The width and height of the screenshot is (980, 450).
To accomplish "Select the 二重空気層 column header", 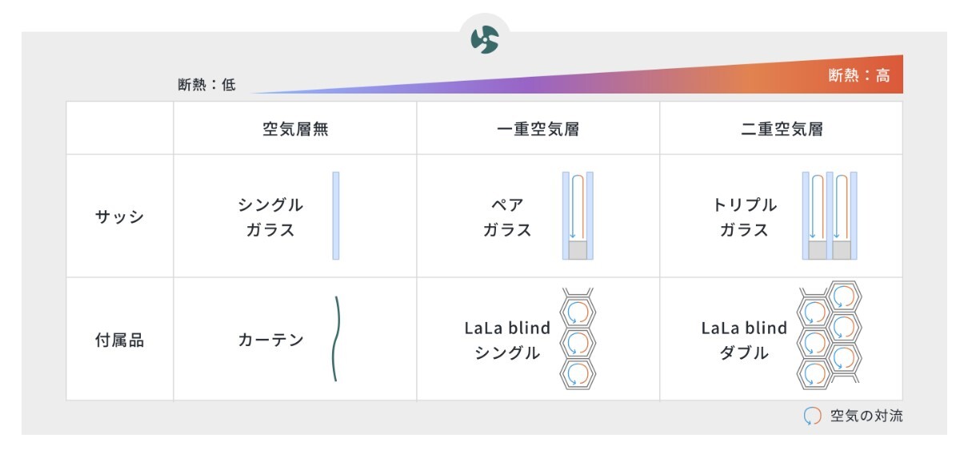I will pos(782,129).
